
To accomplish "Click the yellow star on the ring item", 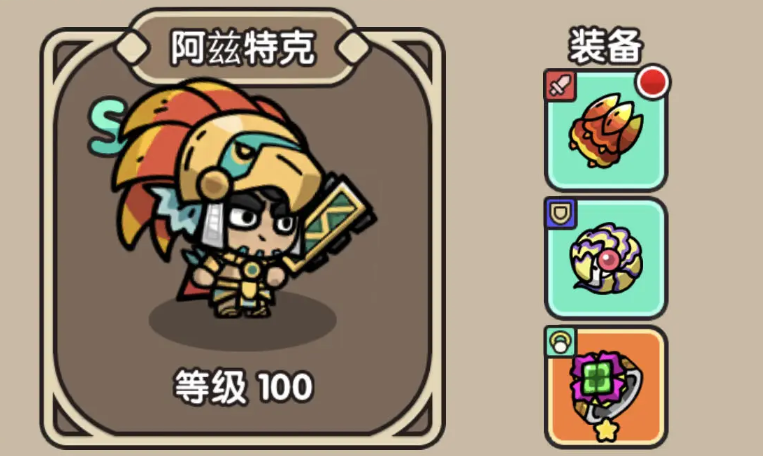I will 605,429.
